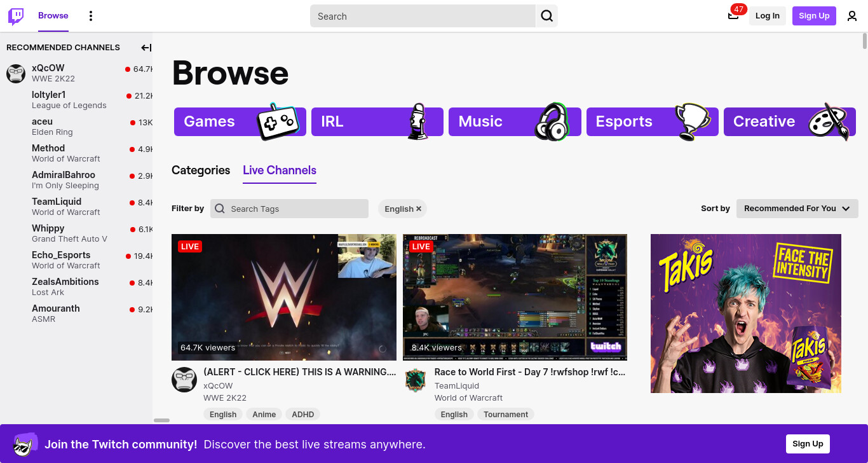Click the mascot icon in bottom banner

pos(25,444)
